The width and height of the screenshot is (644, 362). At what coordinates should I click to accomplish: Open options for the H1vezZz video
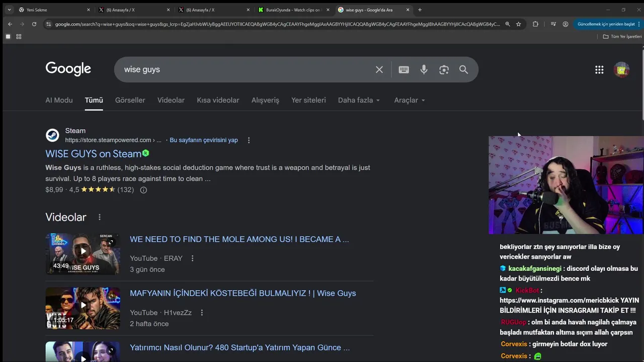click(202, 313)
